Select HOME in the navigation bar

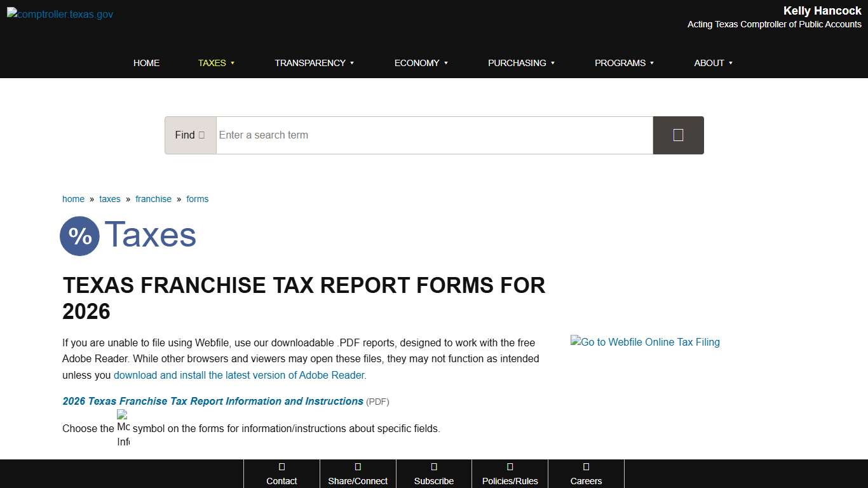[146, 63]
